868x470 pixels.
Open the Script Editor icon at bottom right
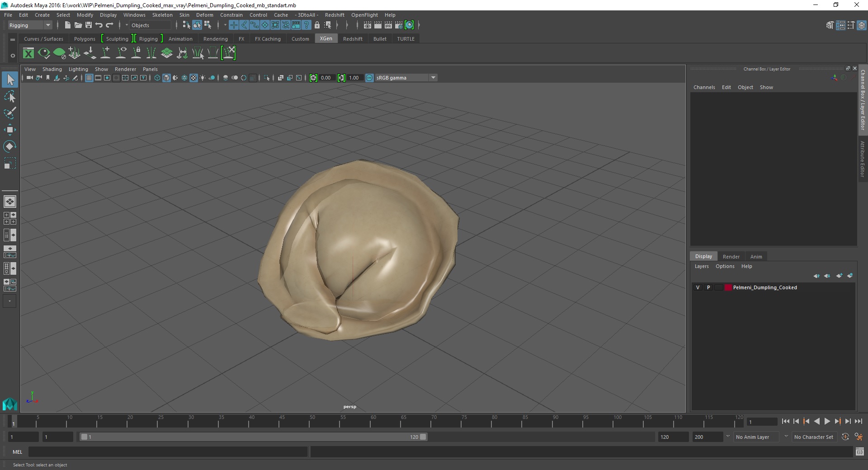(859, 451)
